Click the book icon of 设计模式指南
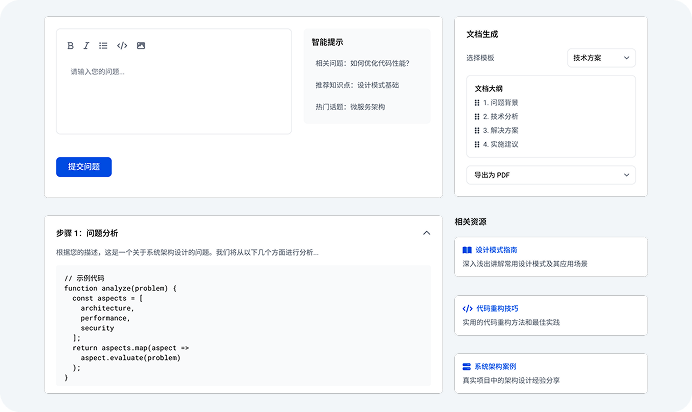692x412 pixels. click(467, 250)
